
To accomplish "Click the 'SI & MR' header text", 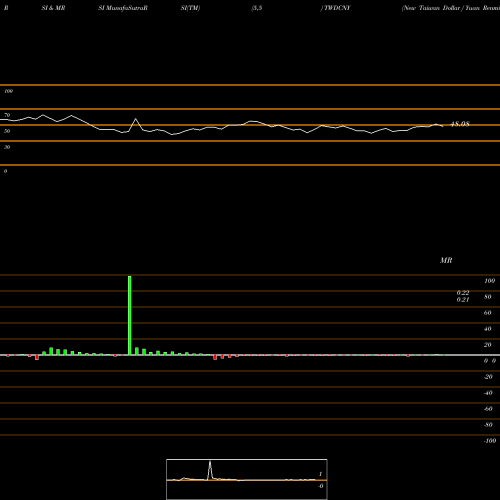I will [x=53, y=8].
